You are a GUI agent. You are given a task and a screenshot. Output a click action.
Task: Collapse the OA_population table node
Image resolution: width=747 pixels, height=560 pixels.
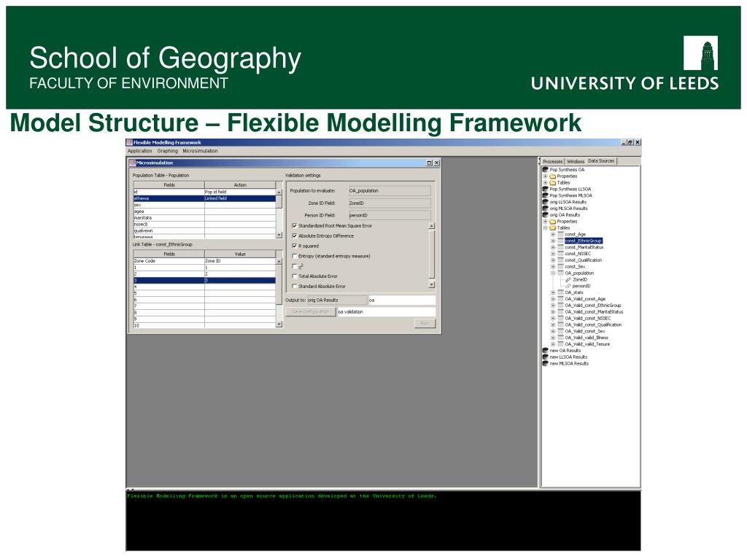click(x=553, y=273)
